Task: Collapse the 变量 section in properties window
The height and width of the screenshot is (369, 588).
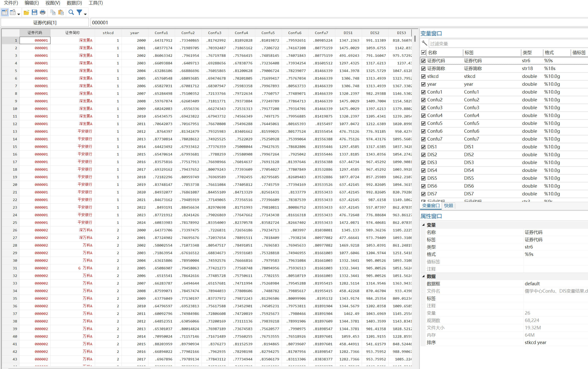Action: [423, 225]
